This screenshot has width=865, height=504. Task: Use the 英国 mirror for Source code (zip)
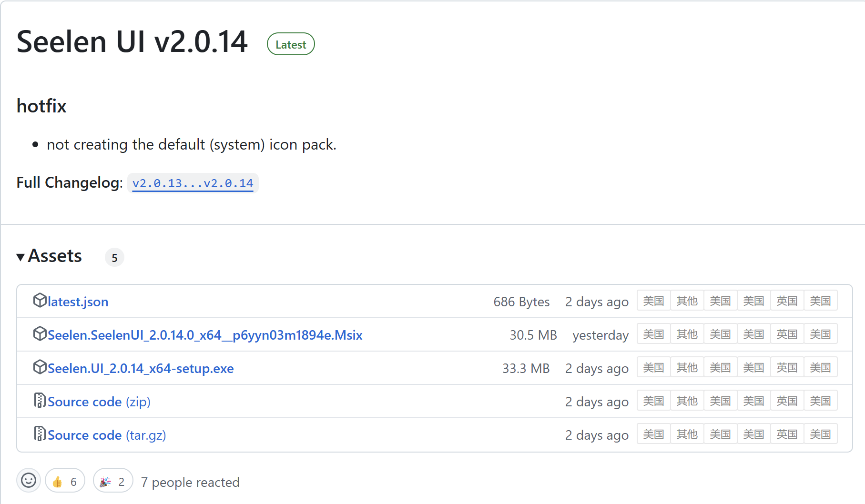pos(787,401)
